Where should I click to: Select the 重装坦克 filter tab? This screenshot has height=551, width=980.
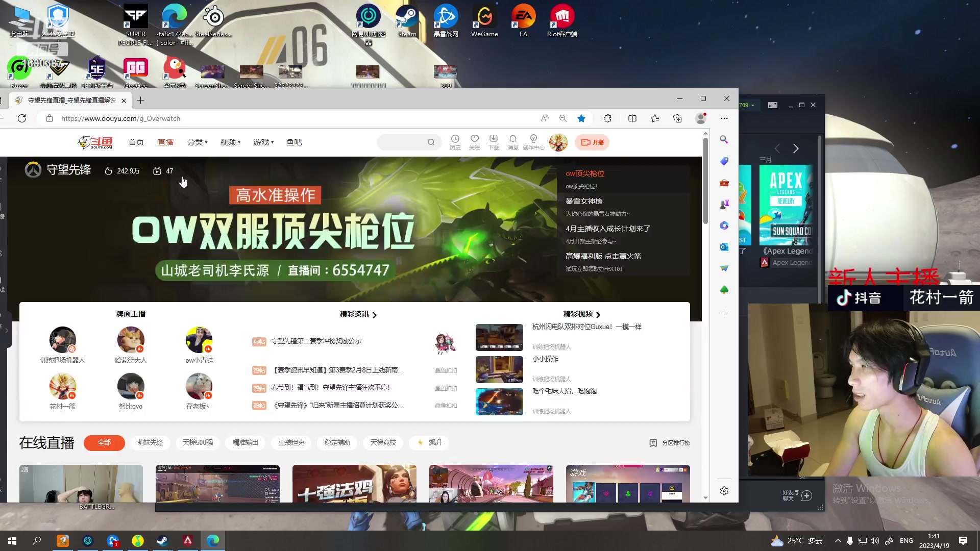click(x=291, y=442)
